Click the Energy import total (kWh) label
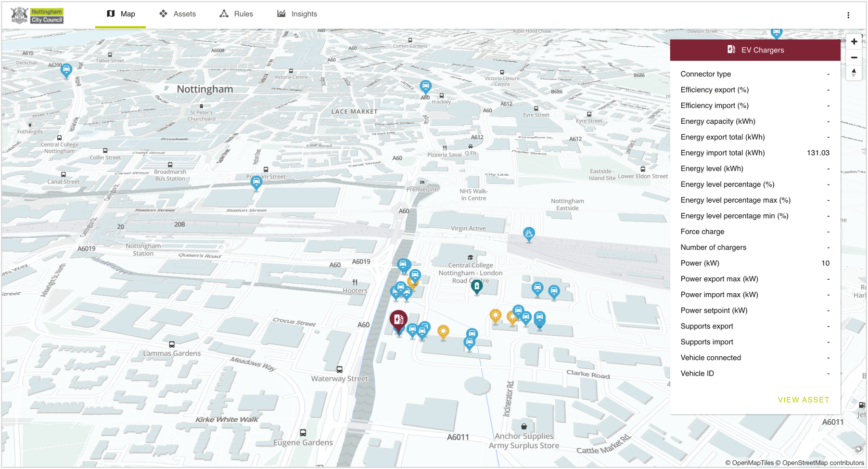This screenshot has height=469, width=868. coord(722,153)
